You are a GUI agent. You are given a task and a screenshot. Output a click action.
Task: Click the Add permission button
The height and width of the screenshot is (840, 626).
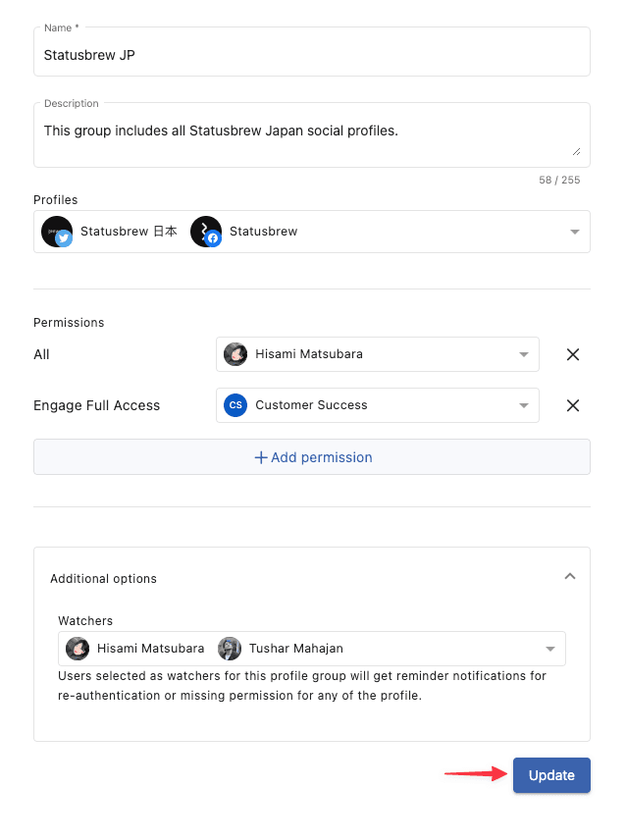(x=312, y=457)
